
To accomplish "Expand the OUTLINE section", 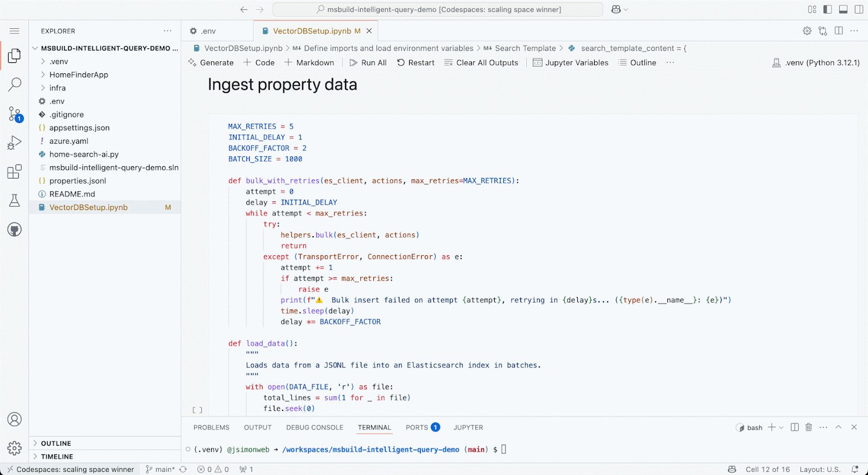I will pos(56,444).
